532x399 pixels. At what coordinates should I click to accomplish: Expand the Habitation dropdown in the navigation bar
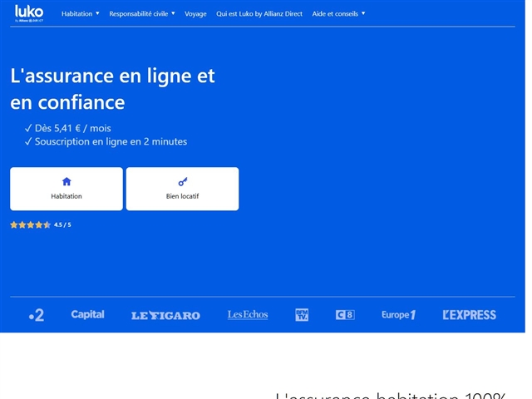(80, 14)
